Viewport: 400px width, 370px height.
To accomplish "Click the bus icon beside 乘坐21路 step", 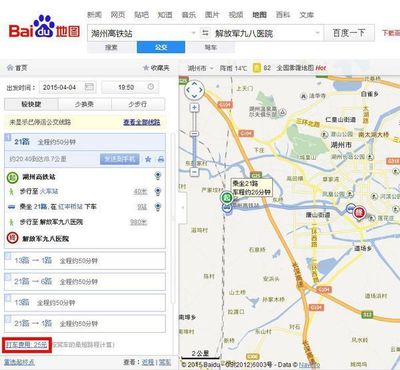I will 12,207.
